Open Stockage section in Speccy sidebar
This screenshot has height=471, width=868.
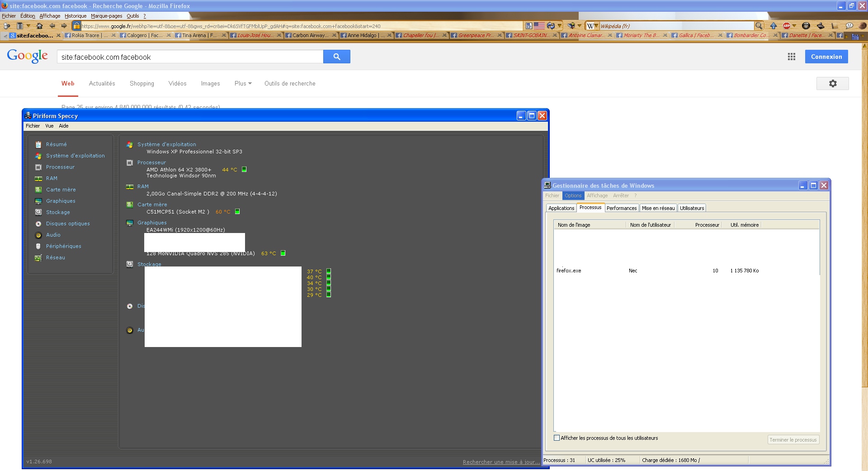tap(58, 212)
